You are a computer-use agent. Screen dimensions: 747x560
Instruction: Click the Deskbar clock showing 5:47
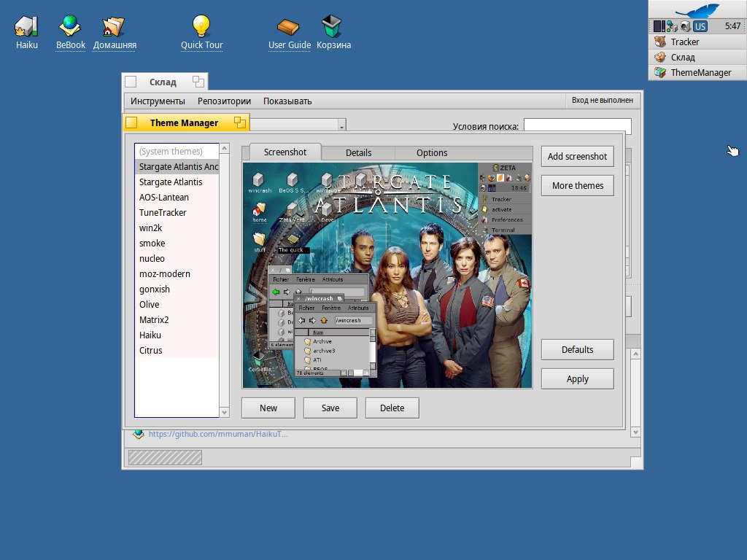(x=732, y=26)
